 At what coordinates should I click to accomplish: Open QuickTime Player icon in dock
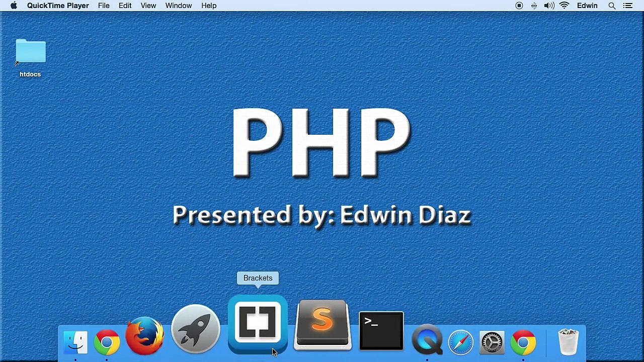coord(427,340)
